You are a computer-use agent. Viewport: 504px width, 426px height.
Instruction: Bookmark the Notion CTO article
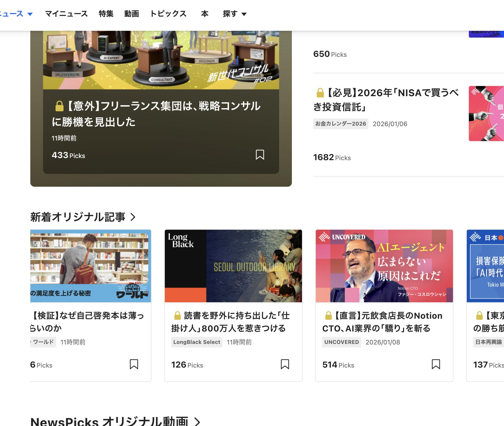click(x=436, y=364)
